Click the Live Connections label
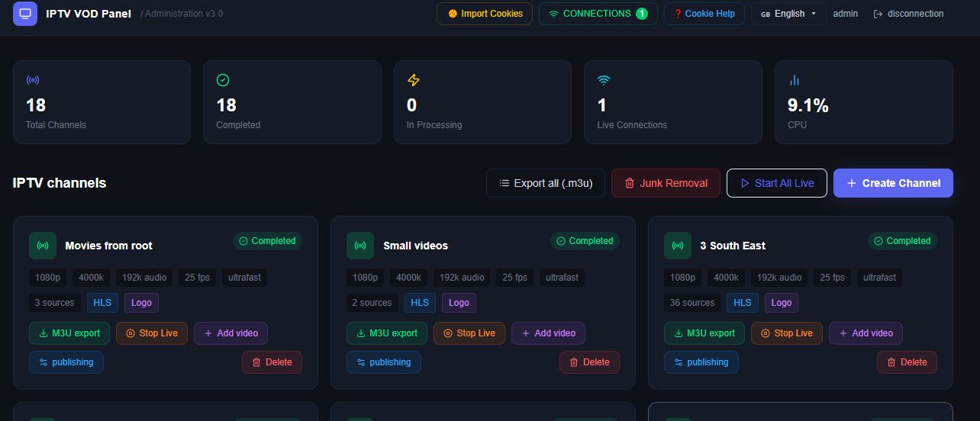Image resolution: width=980 pixels, height=421 pixels. coord(632,125)
